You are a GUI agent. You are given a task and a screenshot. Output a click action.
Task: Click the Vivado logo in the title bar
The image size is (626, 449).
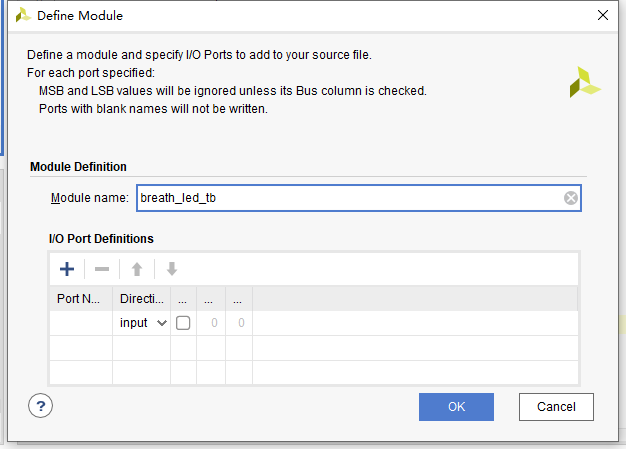(x=23, y=15)
